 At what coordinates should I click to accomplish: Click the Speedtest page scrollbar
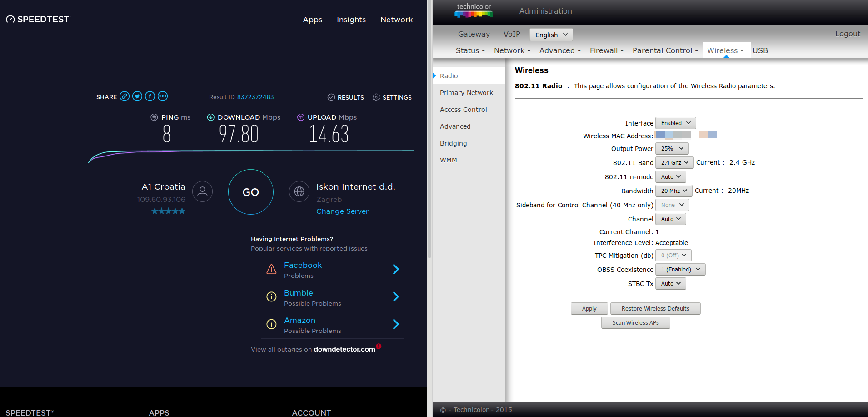(x=429, y=129)
